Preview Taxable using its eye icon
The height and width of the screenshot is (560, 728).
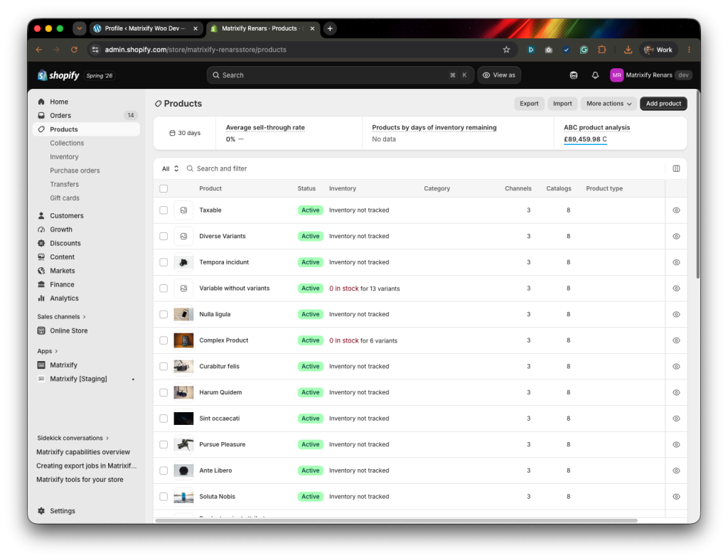676,210
